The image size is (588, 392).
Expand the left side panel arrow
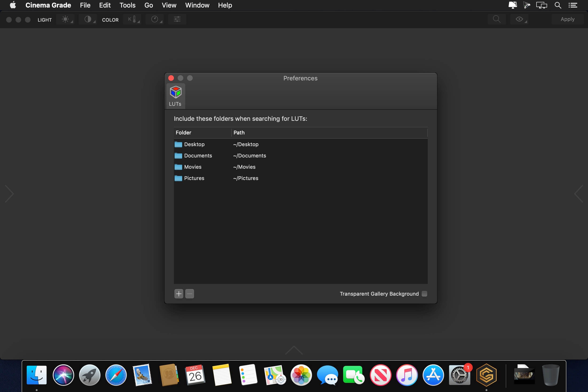pyautogui.click(x=9, y=194)
